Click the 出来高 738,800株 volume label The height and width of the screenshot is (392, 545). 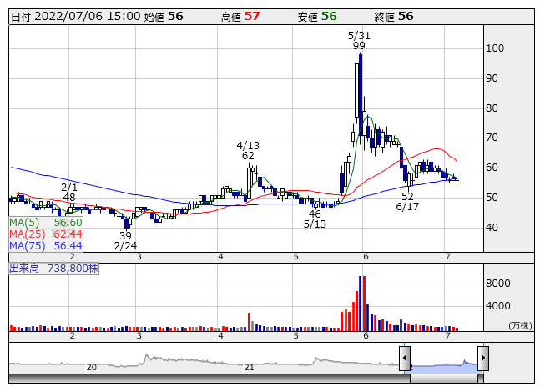pos(54,269)
